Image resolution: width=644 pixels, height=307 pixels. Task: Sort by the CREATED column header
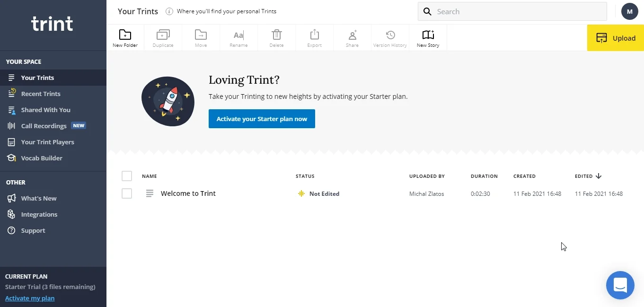click(524, 176)
